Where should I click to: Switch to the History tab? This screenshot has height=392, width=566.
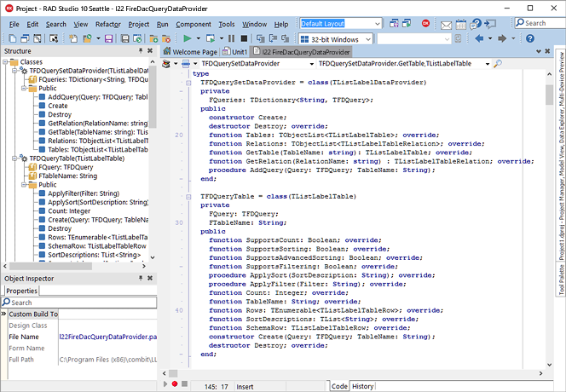click(x=363, y=386)
